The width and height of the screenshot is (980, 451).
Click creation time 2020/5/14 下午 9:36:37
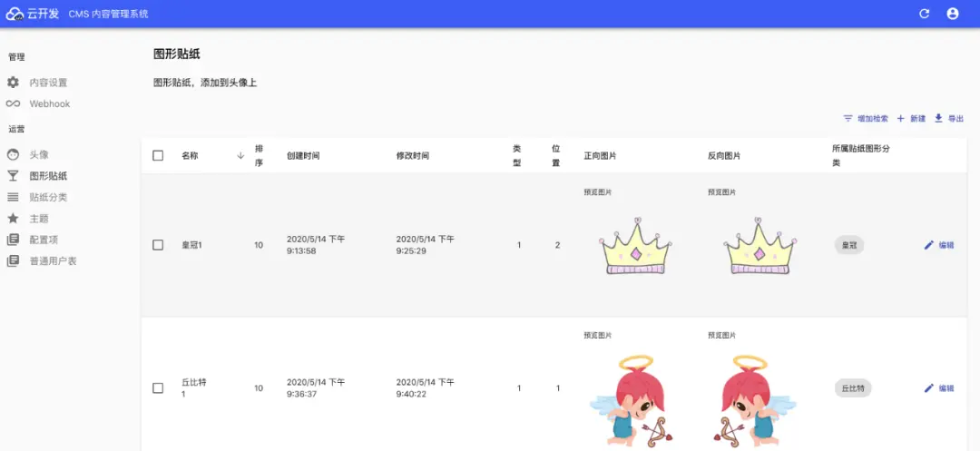(x=316, y=387)
